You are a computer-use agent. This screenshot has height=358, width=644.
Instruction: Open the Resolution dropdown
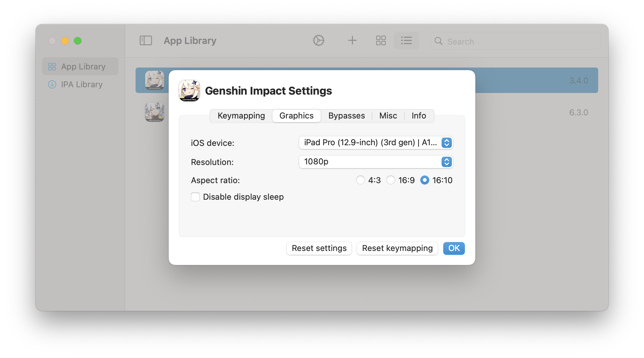tap(376, 162)
